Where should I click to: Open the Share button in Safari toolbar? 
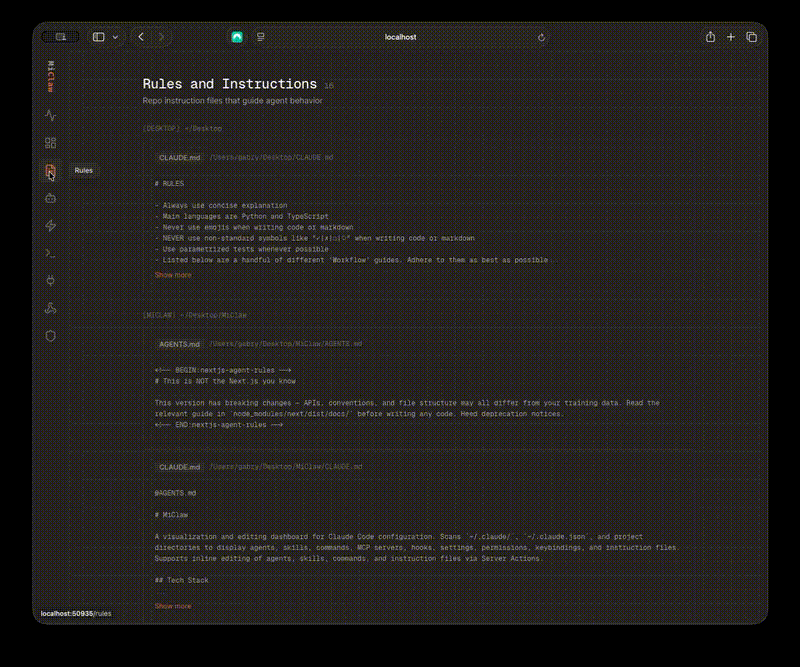click(x=710, y=37)
